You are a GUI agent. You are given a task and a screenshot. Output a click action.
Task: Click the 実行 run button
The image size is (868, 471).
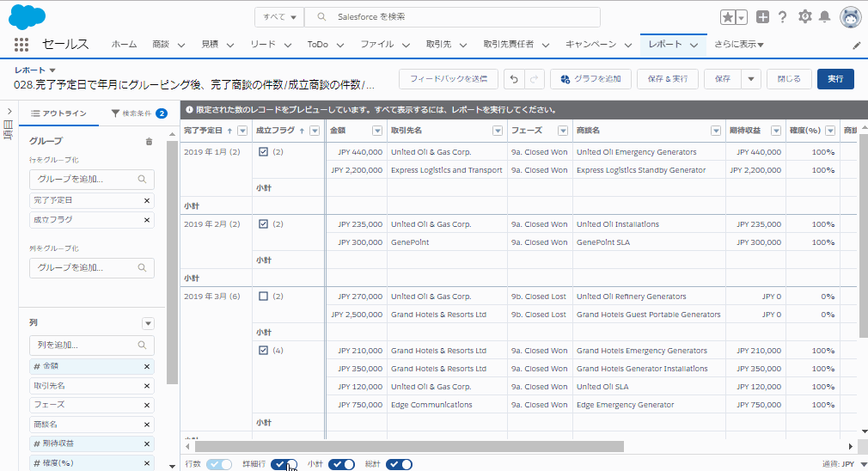(835, 79)
